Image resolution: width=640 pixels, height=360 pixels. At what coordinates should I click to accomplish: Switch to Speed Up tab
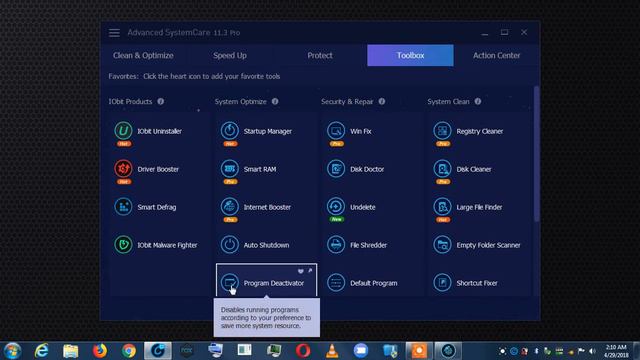(230, 56)
